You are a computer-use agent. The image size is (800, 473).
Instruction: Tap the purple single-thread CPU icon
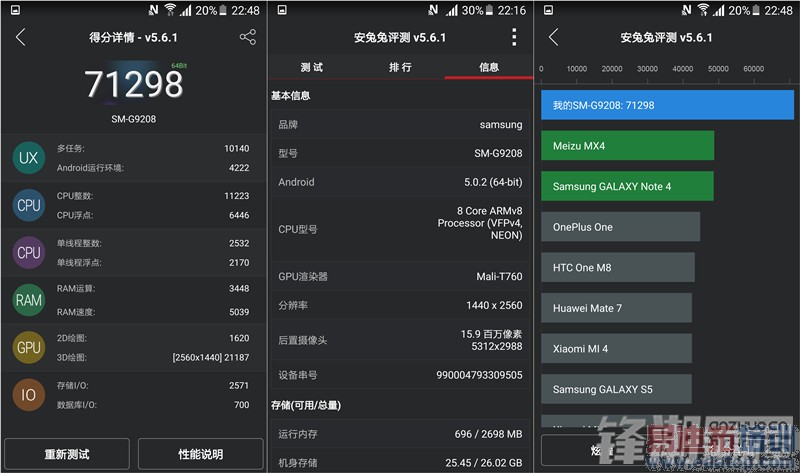click(x=29, y=253)
